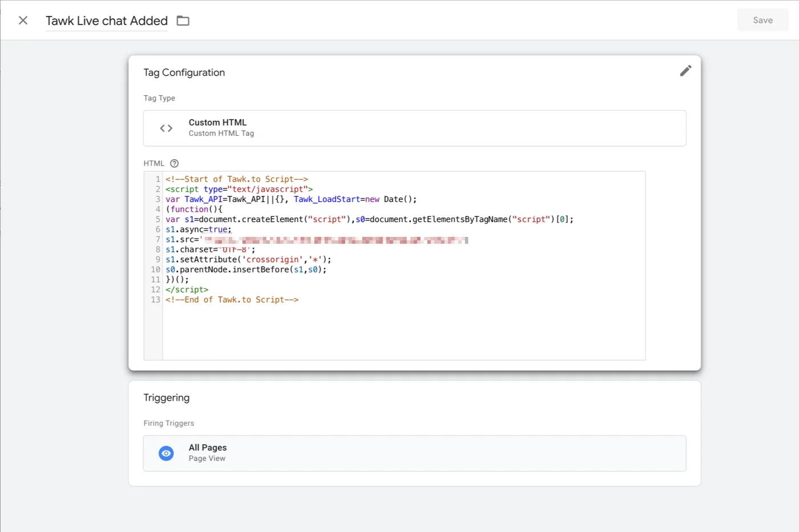Click the "Start of Tawk.to Script" comment line

coord(237,179)
